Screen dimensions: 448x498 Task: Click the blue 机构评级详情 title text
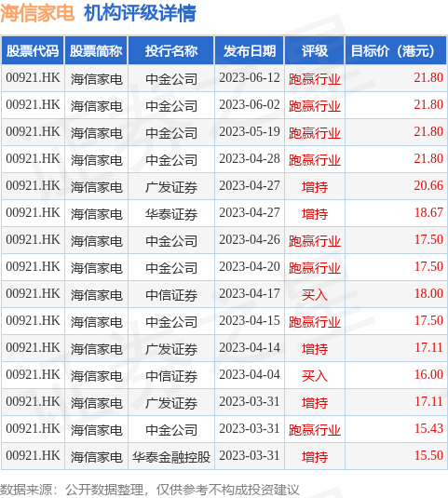click(x=140, y=13)
